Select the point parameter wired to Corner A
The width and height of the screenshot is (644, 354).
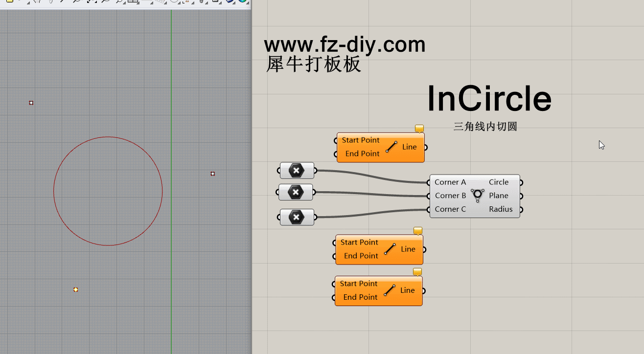tap(297, 171)
